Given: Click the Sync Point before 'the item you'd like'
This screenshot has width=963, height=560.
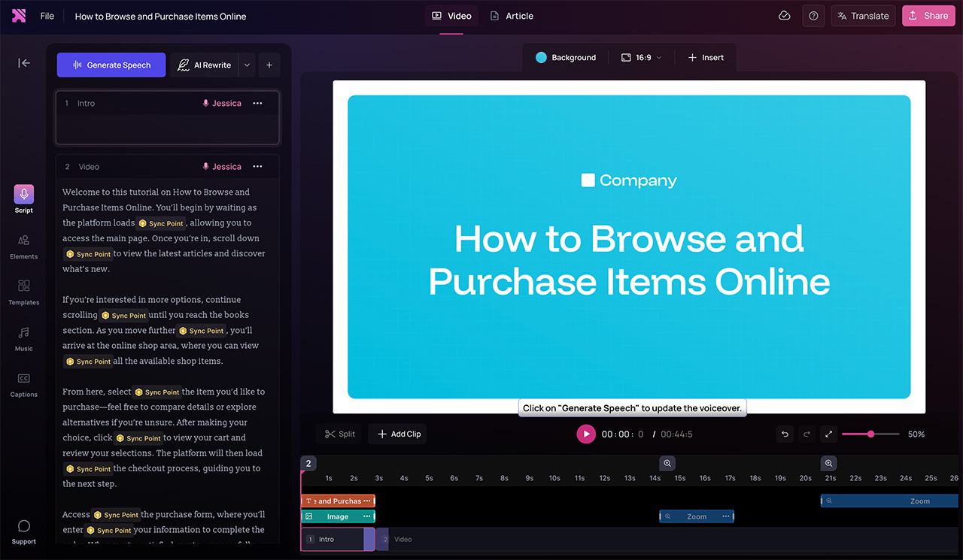Looking at the screenshot, I should click(x=157, y=392).
